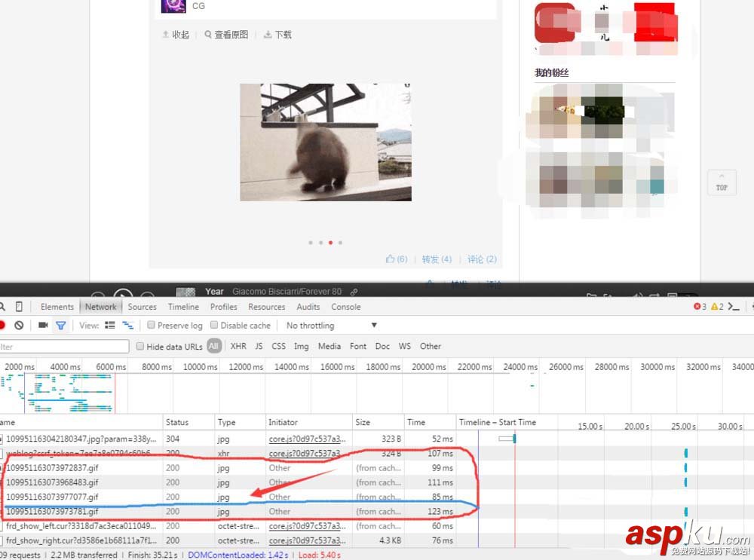Switch to the Sources tab
The height and width of the screenshot is (560, 754).
[142, 307]
